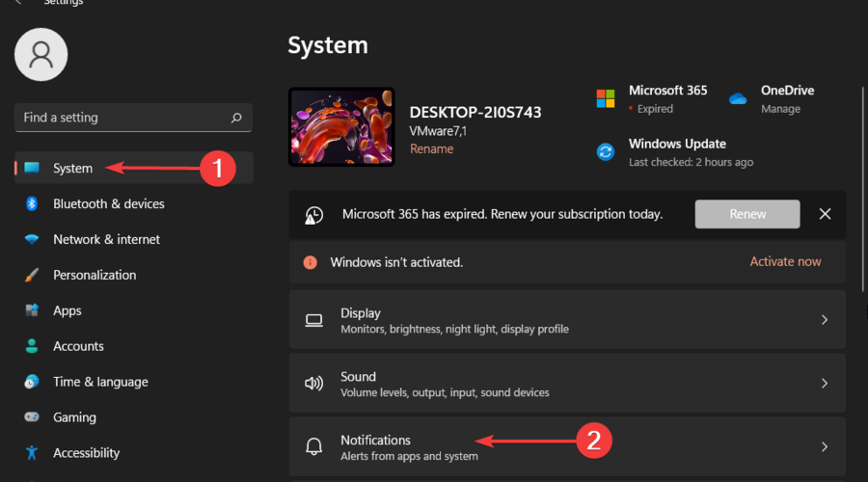Click the OneDrive cloud icon
The width and height of the screenshot is (868, 482).
pyautogui.click(x=739, y=98)
